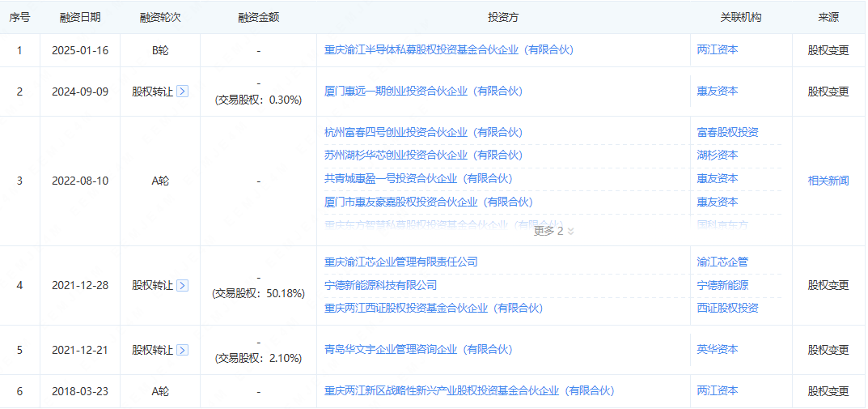Open investor 厦门惠远一期创业投资合伙企业
The image size is (868, 409).
click(423, 92)
